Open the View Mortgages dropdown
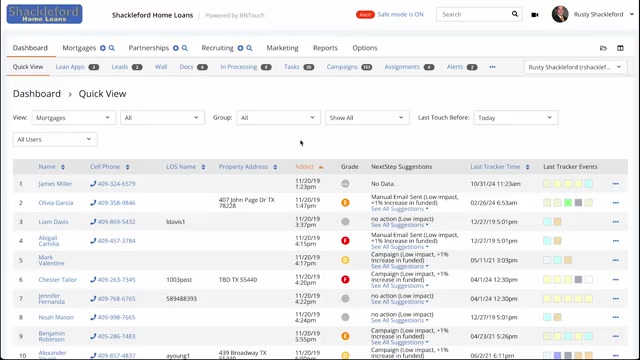The image size is (640, 360). [x=73, y=118]
